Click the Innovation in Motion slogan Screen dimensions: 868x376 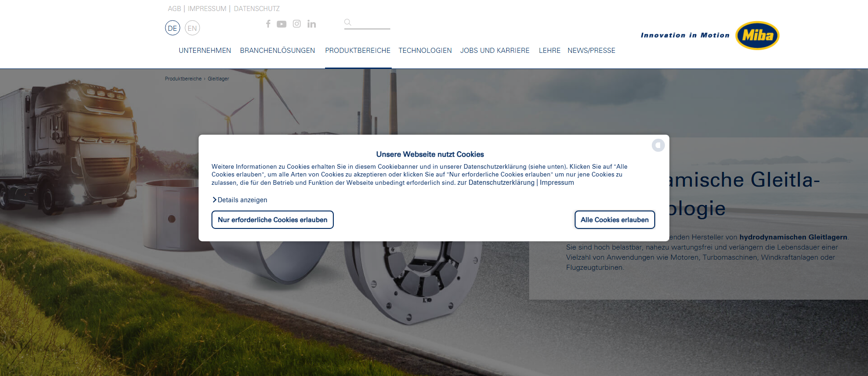click(x=685, y=35)
